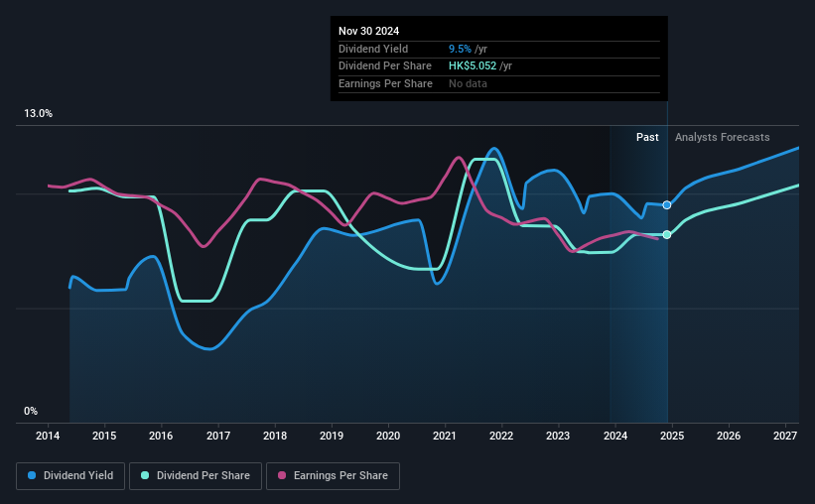Click the 2014 x-axis label

click(x=48, y=436)
